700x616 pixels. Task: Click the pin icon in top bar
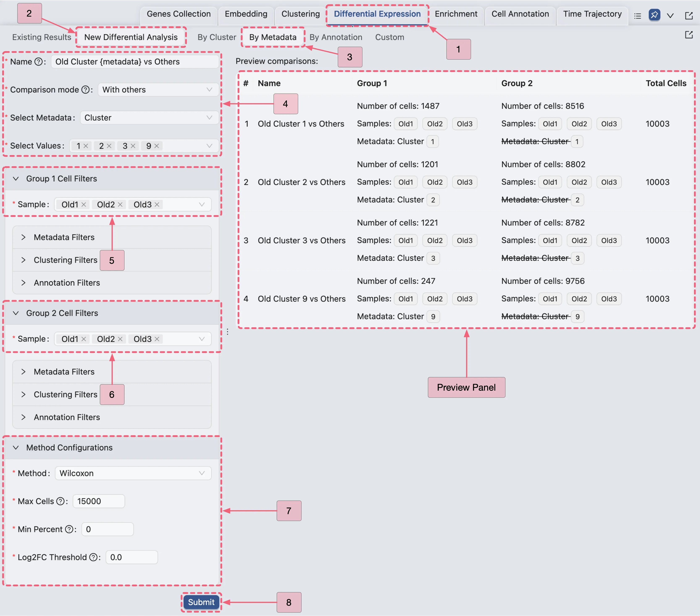[x=654, y=15]
